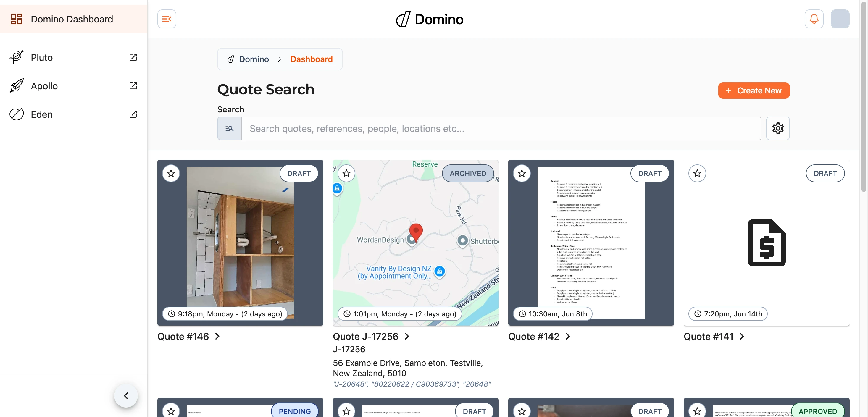Go to Dashboard breadcrumb

coord(311,59)
